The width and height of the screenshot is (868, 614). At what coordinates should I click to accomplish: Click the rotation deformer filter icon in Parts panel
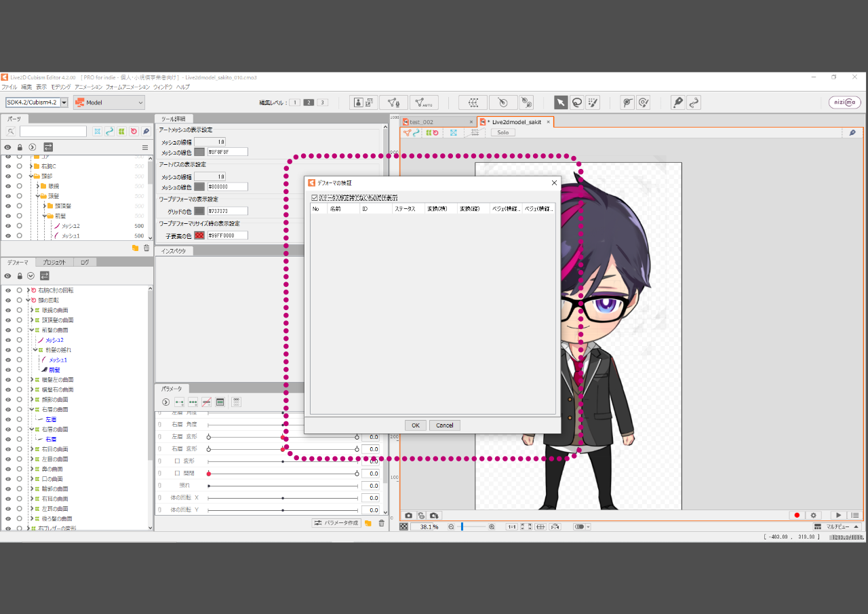pos(134,132)
